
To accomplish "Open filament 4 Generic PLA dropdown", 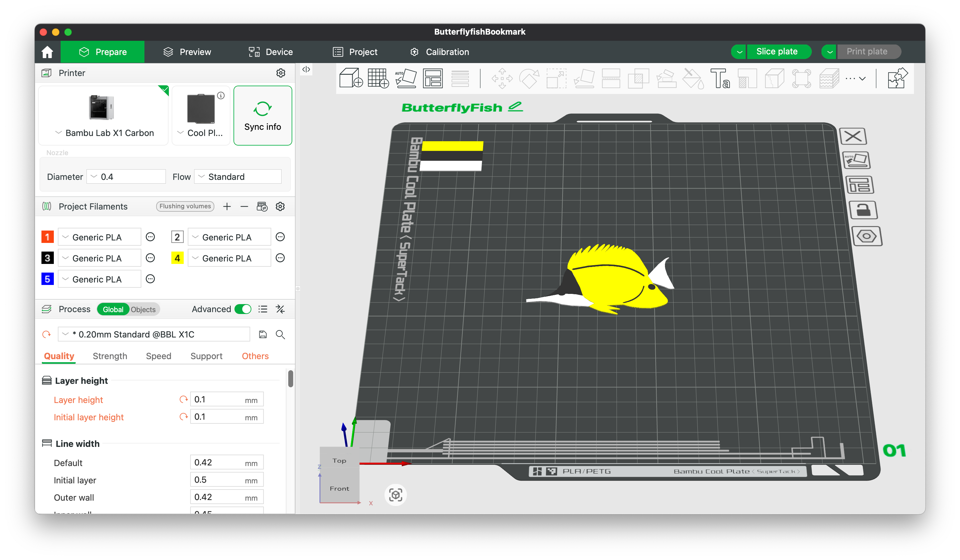I will pos(229,258).
